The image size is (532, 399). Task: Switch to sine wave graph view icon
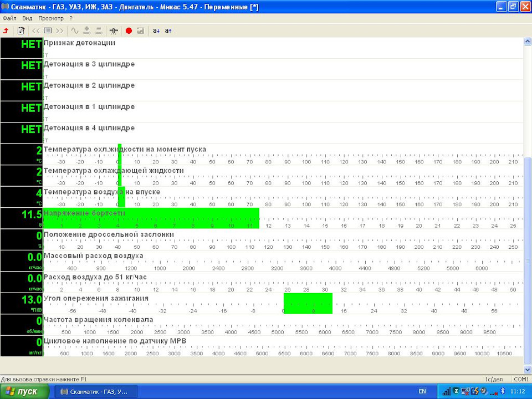[x=75, y=31]
